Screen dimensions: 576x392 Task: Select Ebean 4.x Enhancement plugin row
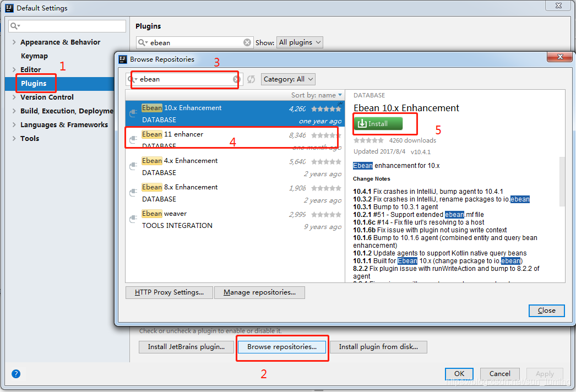(x=235, y=166)
